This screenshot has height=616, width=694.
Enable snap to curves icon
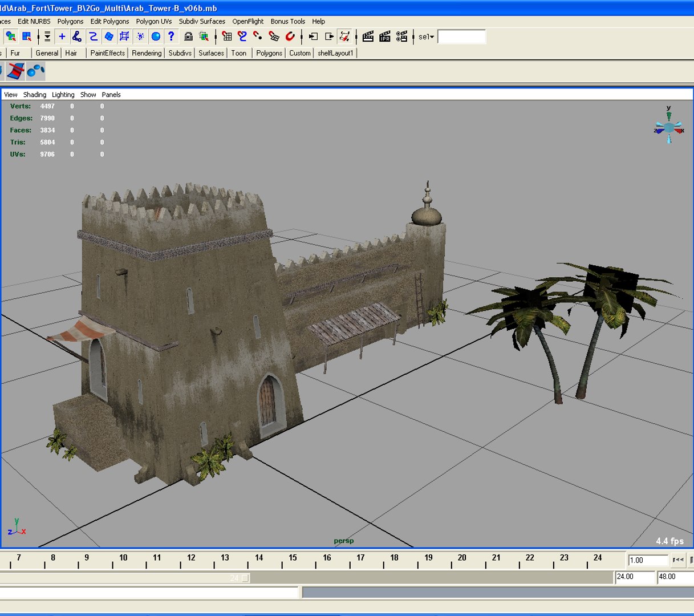[242, 37]
